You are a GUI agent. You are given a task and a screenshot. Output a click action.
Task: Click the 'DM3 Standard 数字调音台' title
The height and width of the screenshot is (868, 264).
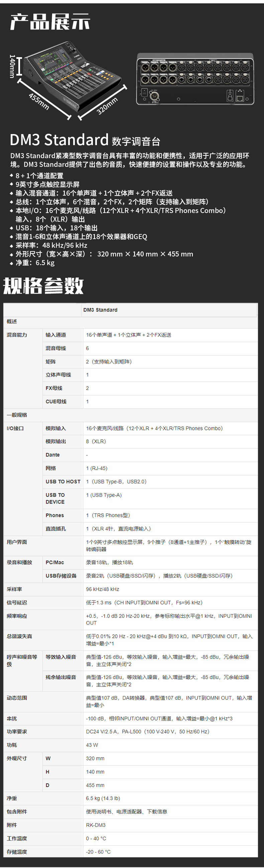click(x=85, y=140)
